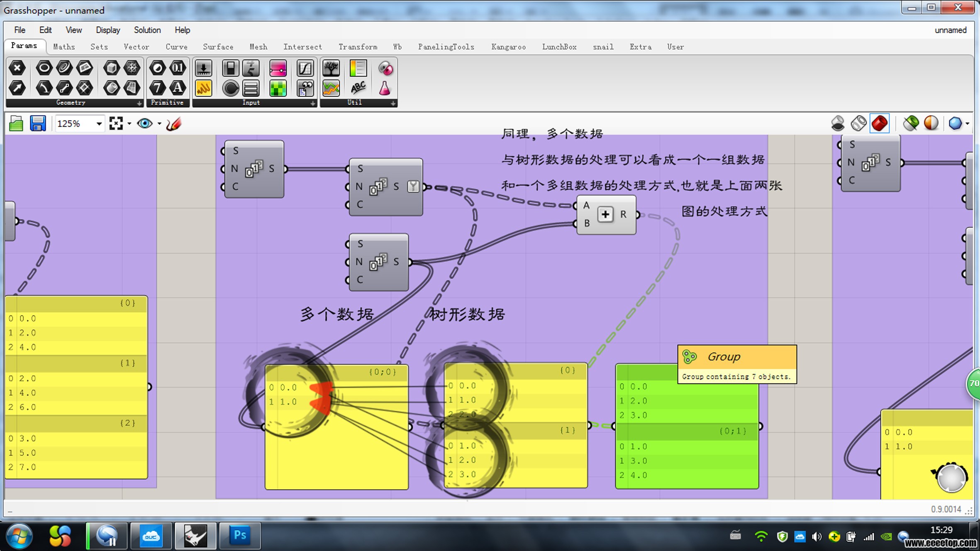
Task: Select the Vector parameter arrow icon
Action: pos(17,88)
